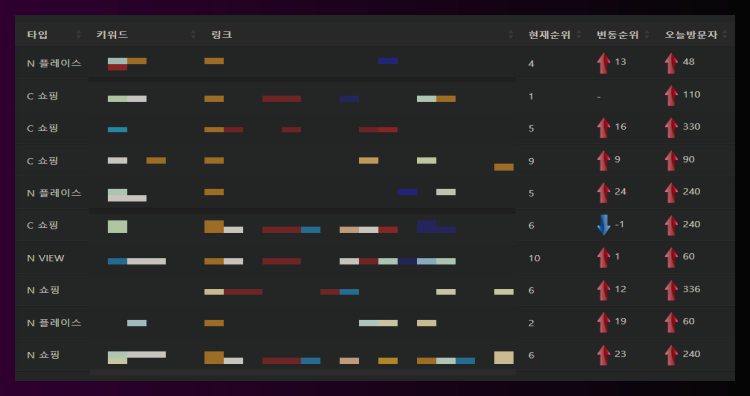Sort by the 타입 column sort arrows
The width and height of the screenshot is (750, 396).
coord(79,34)
